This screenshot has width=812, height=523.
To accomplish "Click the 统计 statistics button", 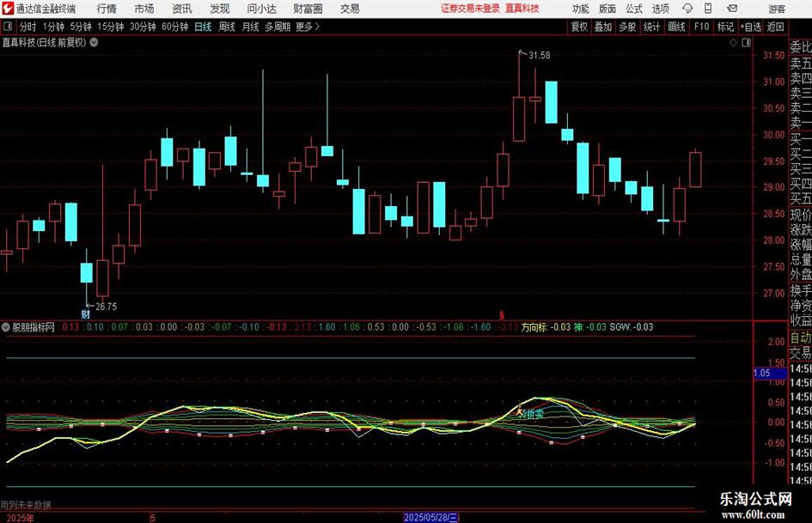I will [651, 27].
